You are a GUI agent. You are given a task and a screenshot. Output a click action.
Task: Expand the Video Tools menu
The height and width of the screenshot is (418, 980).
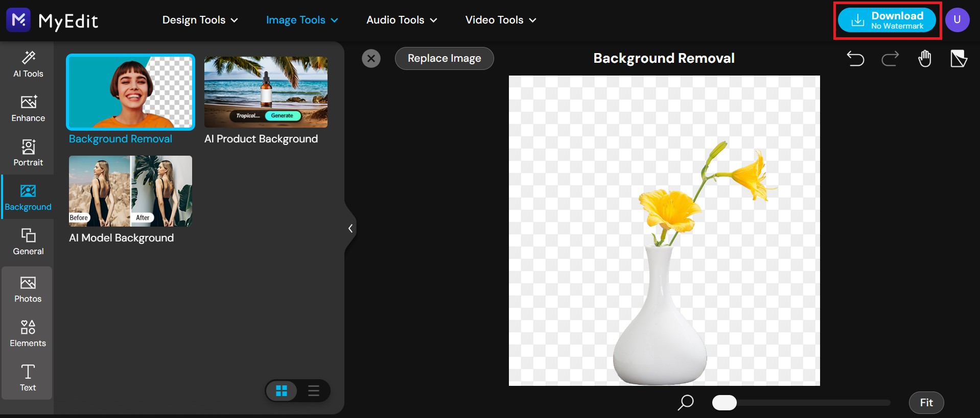[501, 20]
